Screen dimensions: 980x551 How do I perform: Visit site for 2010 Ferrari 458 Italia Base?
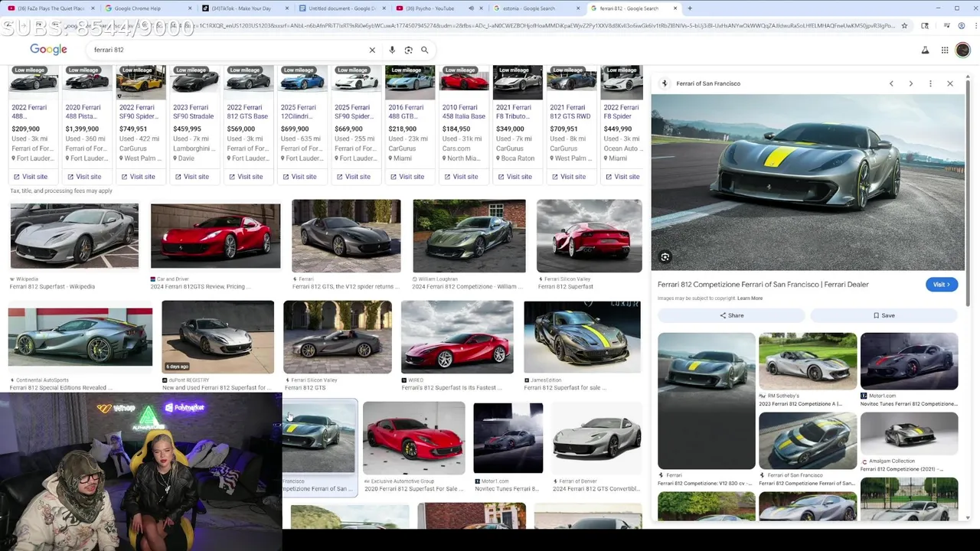[460, 177]
